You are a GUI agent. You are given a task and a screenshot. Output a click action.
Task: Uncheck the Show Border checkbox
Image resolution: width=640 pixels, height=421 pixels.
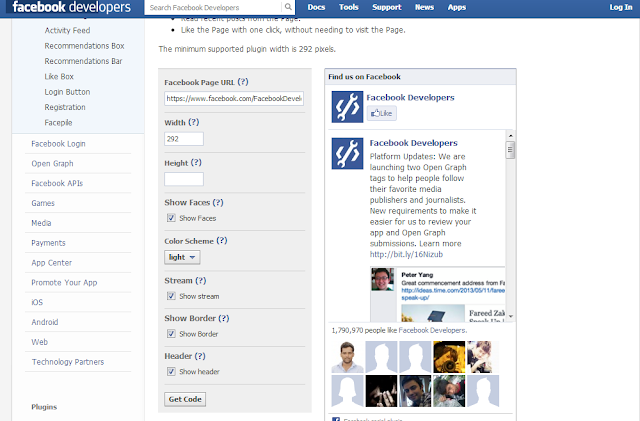pyautogui.click(x=171, y=334)
